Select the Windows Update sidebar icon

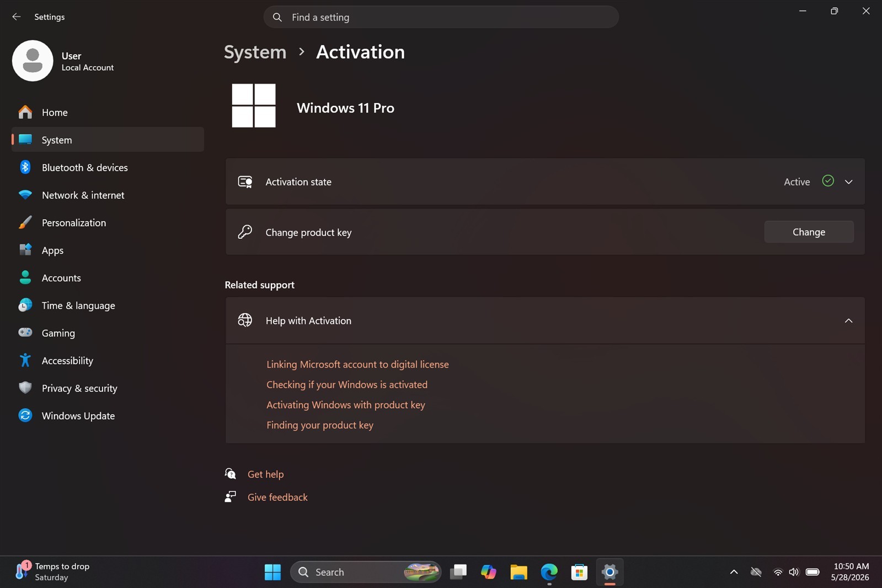(25, 415)
